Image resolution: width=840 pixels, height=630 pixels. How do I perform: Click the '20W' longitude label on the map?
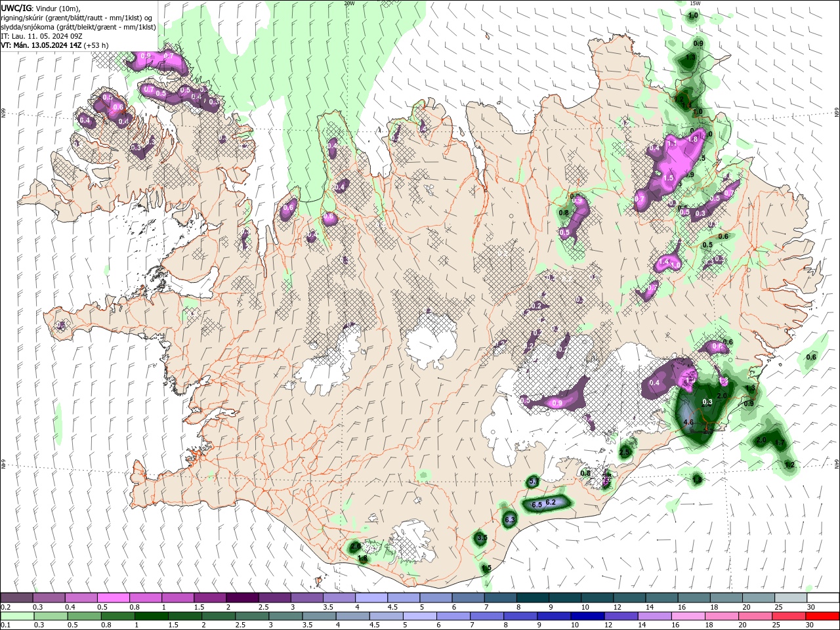click(x=349, y=3)
